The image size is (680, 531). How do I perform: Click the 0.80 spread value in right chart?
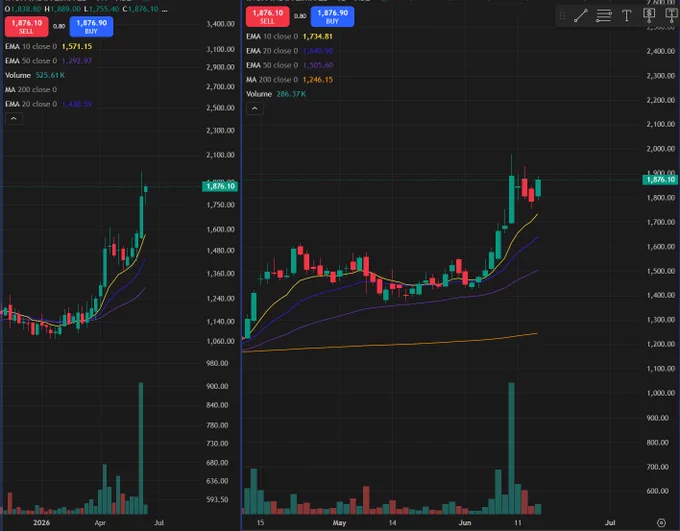point(300,16)
